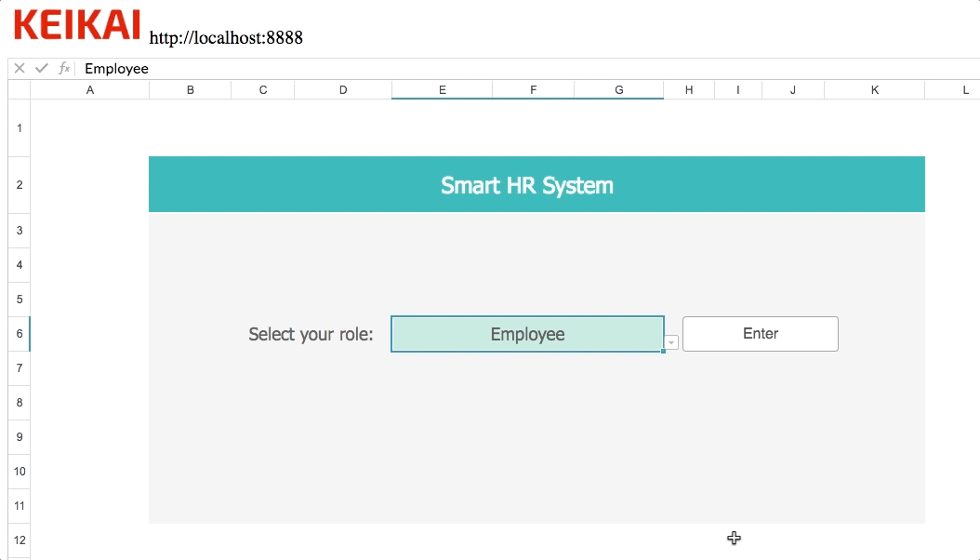
Task: Select row 9 header
Action: [20, 437]
